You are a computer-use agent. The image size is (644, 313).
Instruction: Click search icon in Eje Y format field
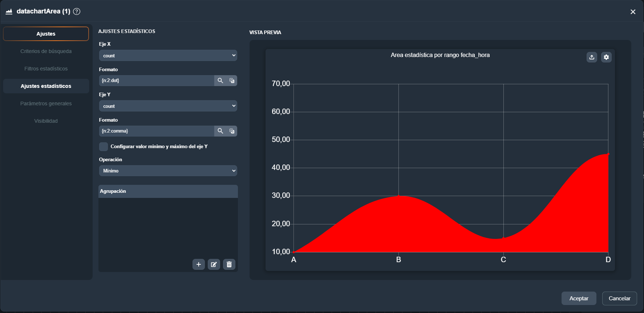click(x=220, y=131)
